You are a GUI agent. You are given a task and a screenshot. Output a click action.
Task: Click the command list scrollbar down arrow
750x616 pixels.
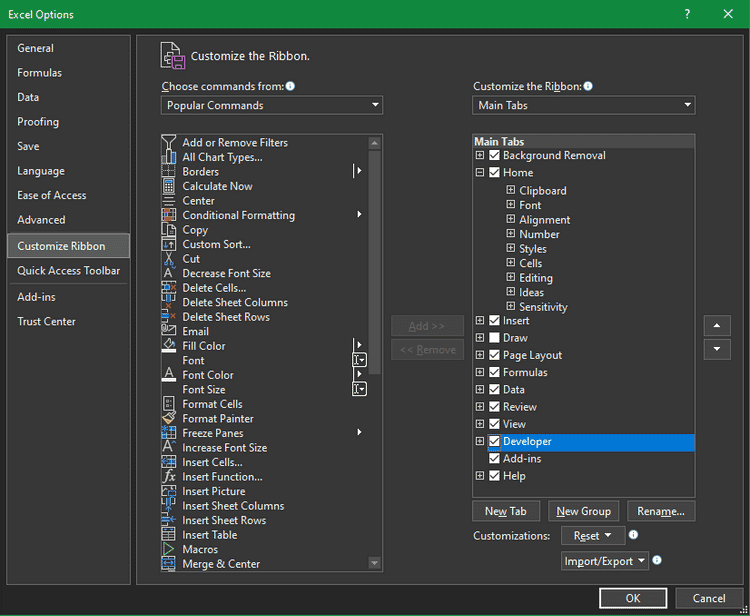pyautogui.click(x=375, y=563)
